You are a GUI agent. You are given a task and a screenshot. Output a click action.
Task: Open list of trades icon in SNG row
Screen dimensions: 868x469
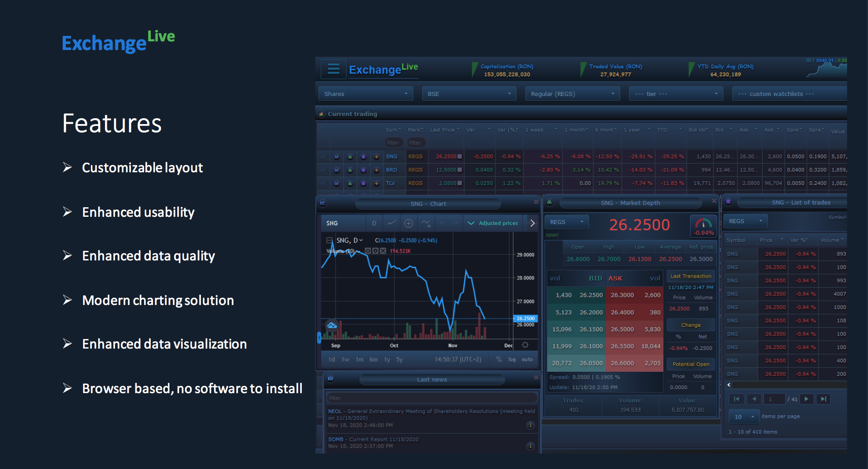[363, 157]
